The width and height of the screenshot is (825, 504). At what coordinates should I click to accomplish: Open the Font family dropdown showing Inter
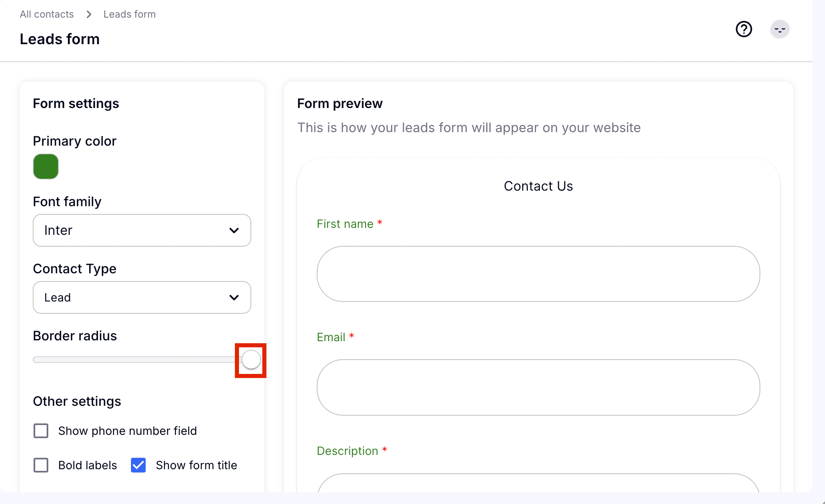click(142, 230)
